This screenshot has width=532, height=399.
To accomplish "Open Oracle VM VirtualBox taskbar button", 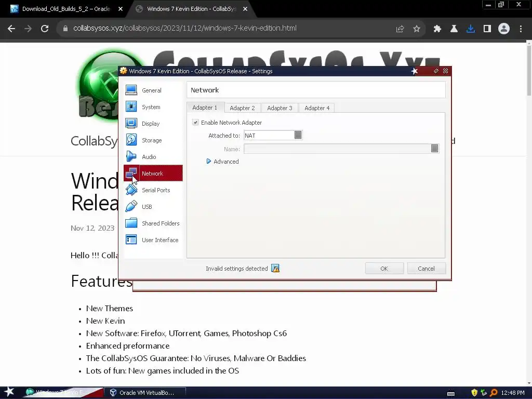I will (145, 393).
